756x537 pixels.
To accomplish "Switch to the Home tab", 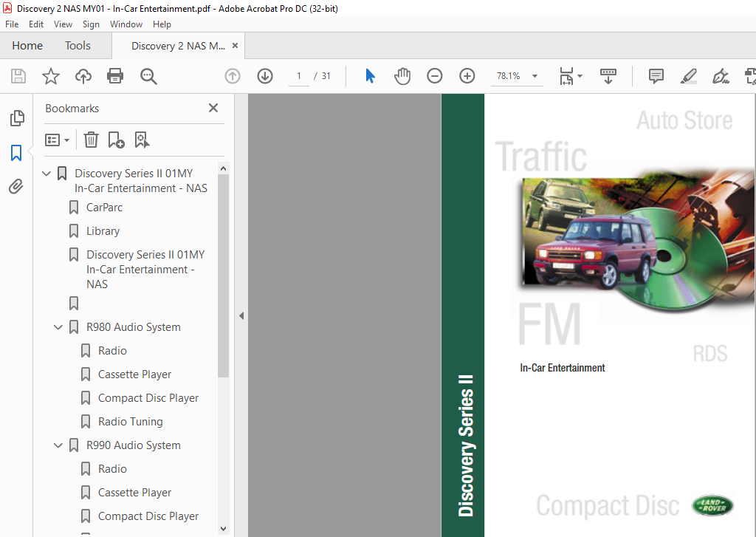I will click(27, 45).
